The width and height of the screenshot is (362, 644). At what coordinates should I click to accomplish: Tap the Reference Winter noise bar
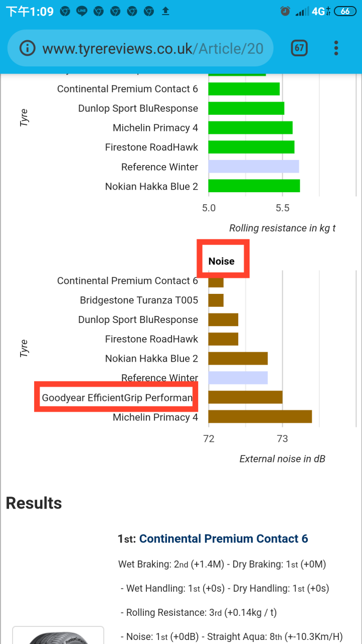tap(238, 378)
